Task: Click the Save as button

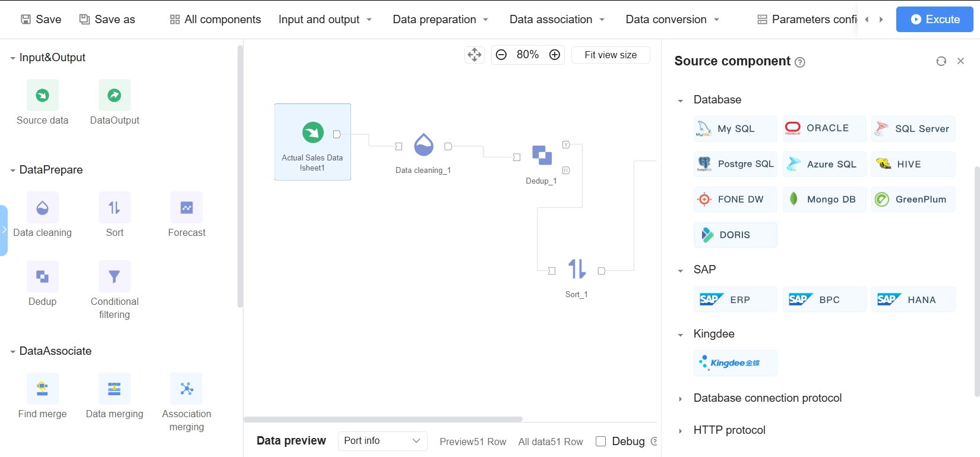Action: pyautogui.click(x=108, y=20)
